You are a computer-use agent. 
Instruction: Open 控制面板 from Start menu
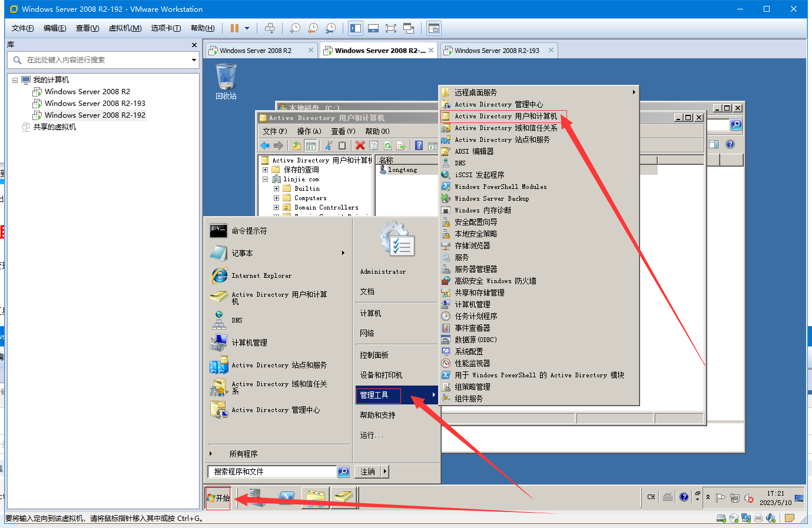[x=374, y=355]
